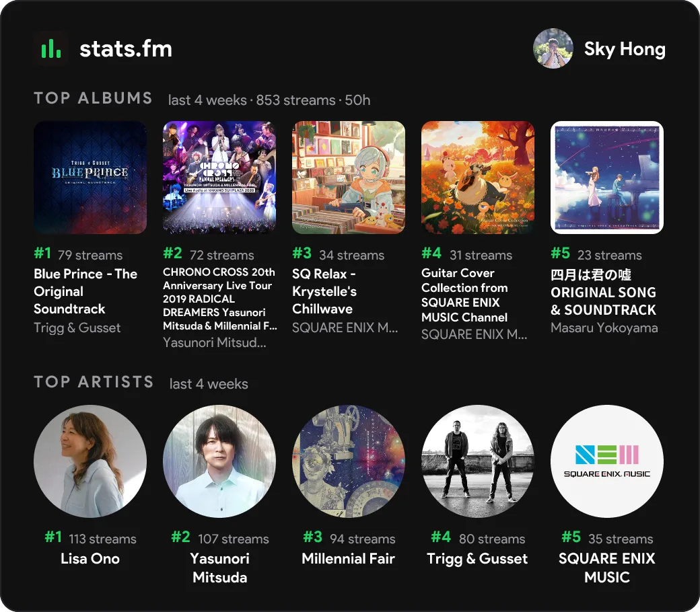Click the Trigg & Gusset name in Top Artists
The width and height of the screenshot is (700, 612).
tap(478, 558)
